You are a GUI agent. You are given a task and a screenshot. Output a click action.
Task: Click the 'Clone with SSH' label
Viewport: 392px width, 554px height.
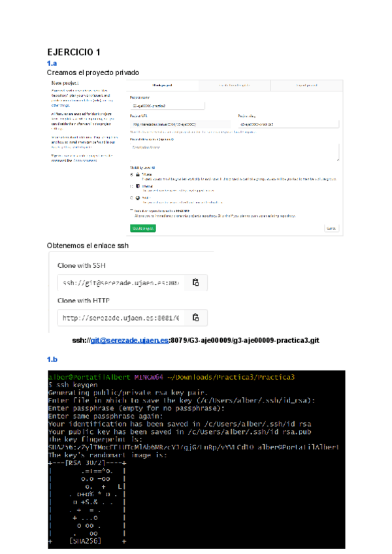[x=81, y=265]
